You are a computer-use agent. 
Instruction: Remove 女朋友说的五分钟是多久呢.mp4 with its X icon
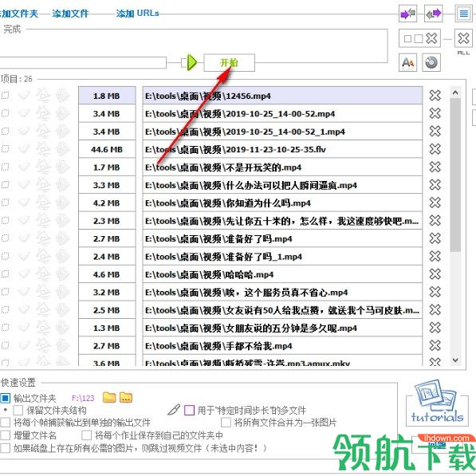point(435,328)
